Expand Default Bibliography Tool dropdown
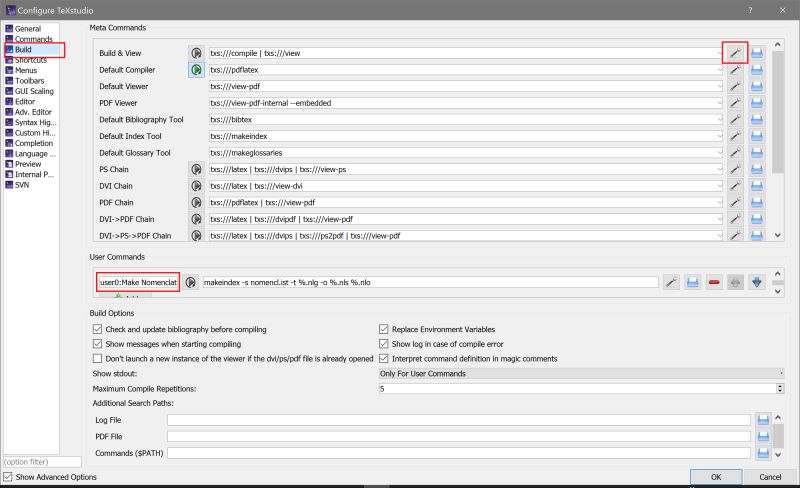The height and width of the screenshot is (488, 800). click(720, 119)
